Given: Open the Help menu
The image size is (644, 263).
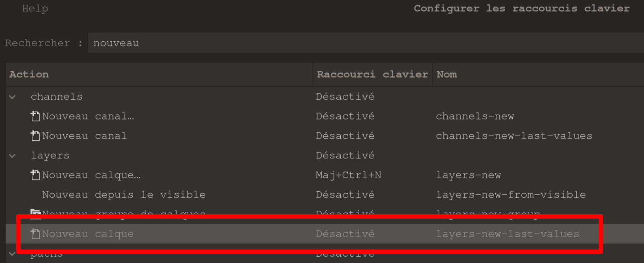Looking at the screenshot, I should pos(35,8).
